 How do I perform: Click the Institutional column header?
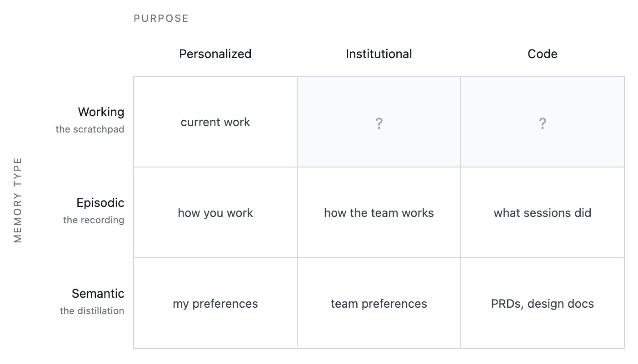coord(379,54)
